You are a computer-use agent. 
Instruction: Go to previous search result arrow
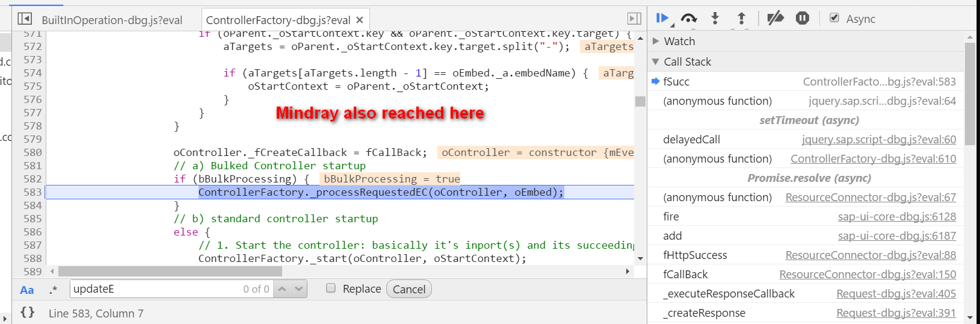(282, 289)
